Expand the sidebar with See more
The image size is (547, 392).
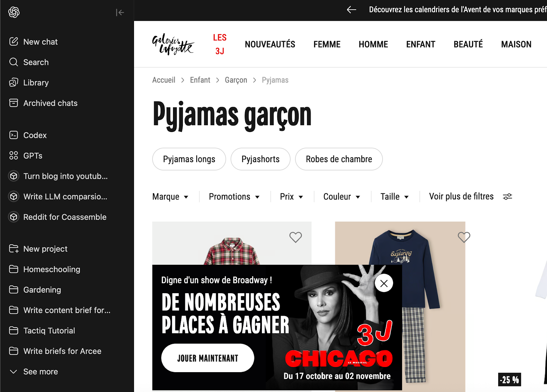tap(34, 371)
